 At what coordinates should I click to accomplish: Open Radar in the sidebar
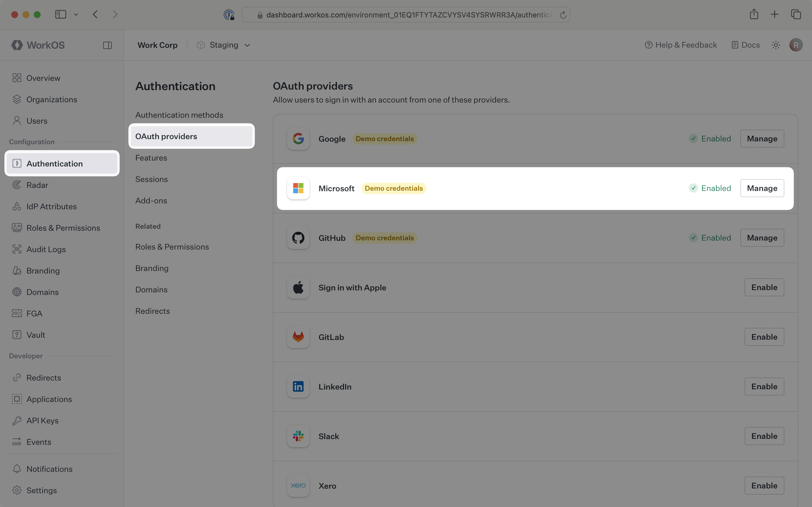pos(37,185)
